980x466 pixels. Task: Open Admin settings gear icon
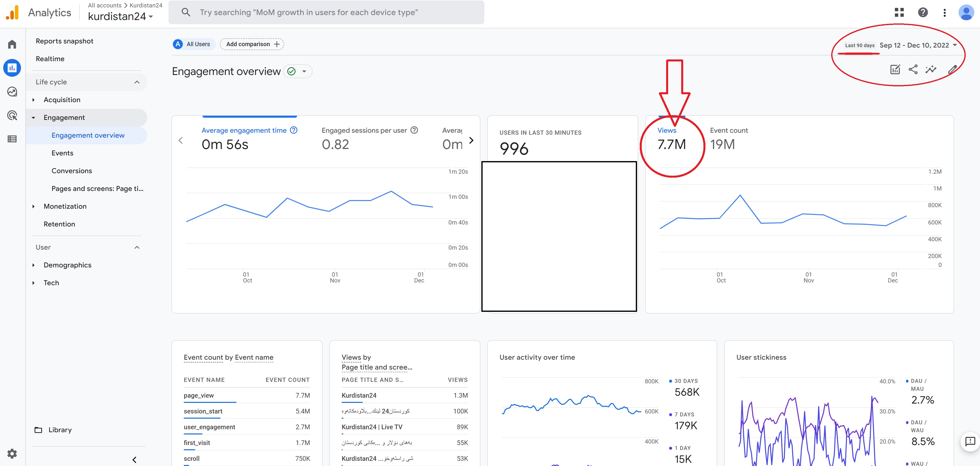(x=12, y=453)
